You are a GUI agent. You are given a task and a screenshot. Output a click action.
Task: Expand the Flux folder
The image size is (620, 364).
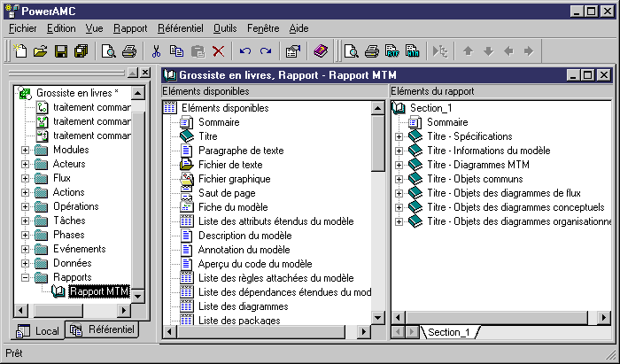(x=26, y=178)
